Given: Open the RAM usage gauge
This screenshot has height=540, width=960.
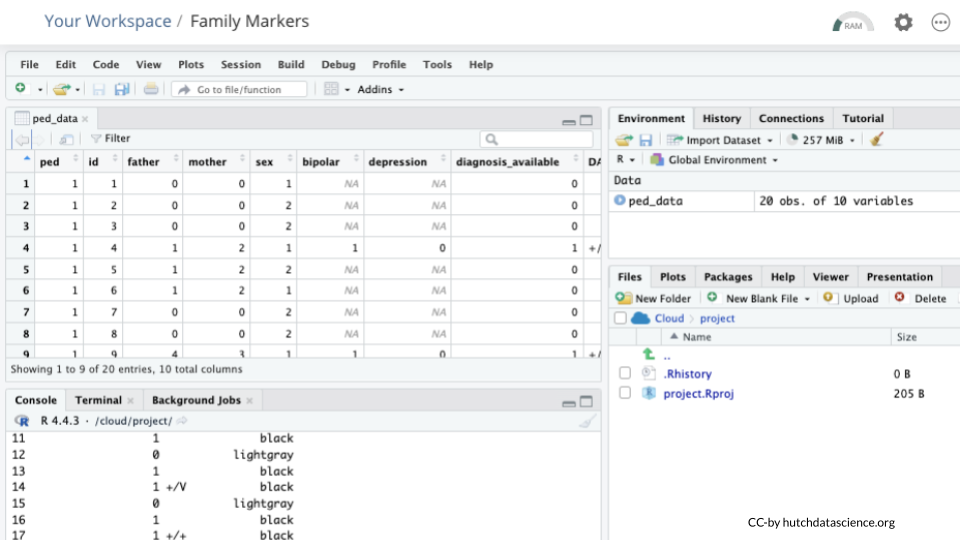Looking at the screenshot, I should [x=852, y=22].
